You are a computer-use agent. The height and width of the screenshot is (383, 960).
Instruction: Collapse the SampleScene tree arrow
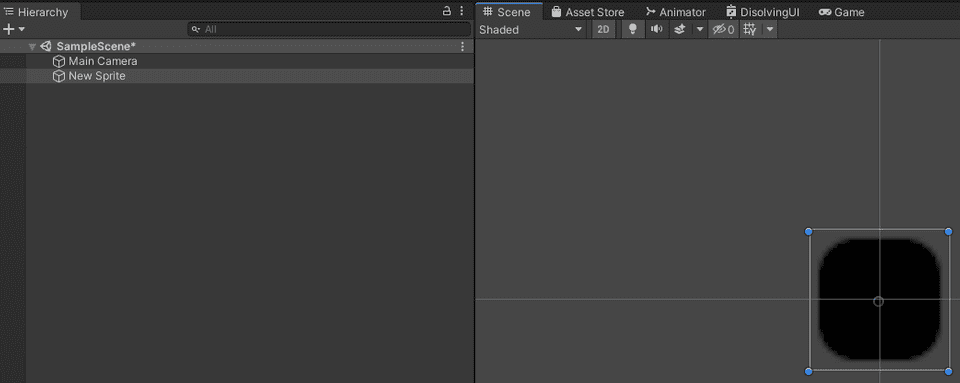click(32, 46)
